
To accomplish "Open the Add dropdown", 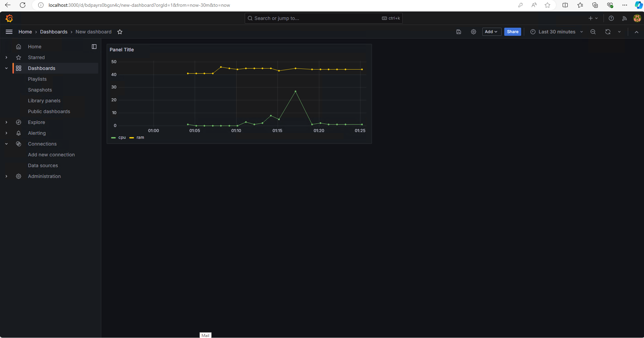I will (491, 32).
